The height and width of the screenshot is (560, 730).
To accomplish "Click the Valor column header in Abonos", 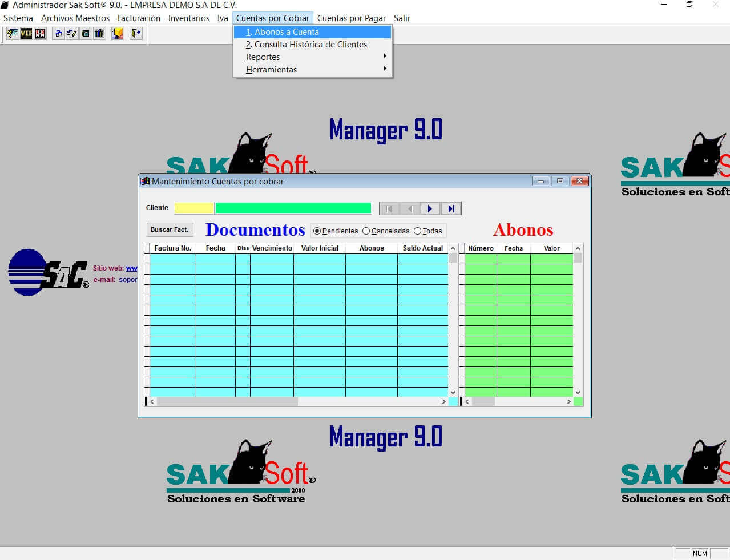I will pos(552,248).
